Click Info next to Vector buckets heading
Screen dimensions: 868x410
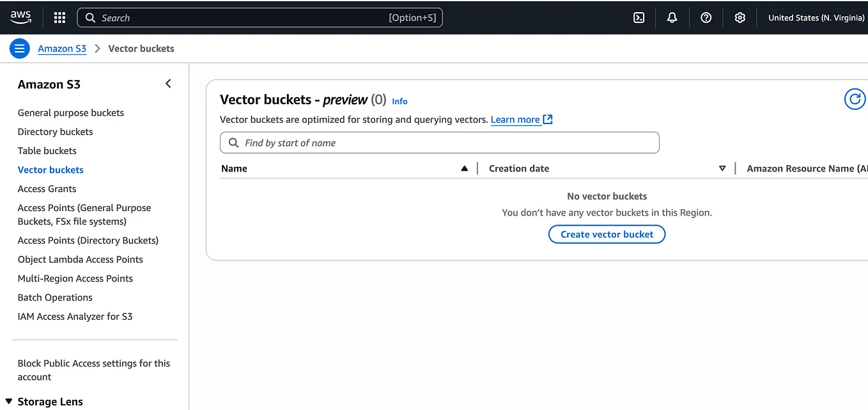click(399, 101)
